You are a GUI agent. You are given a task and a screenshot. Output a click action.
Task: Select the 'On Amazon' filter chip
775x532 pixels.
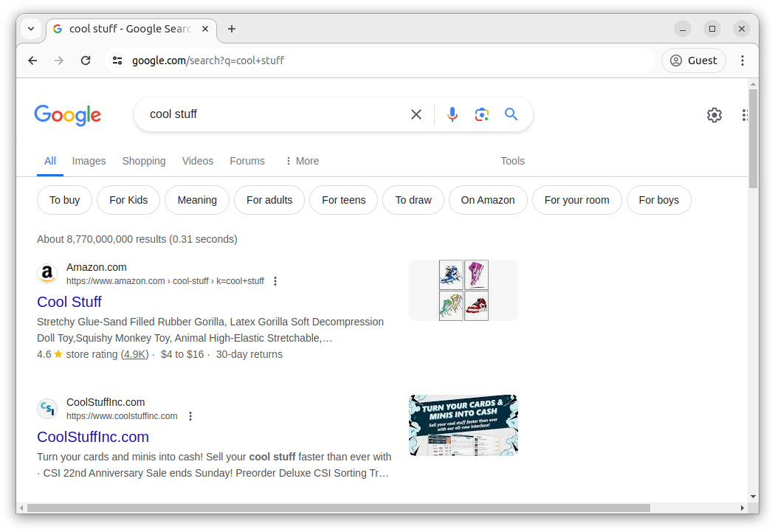(488, 200)
